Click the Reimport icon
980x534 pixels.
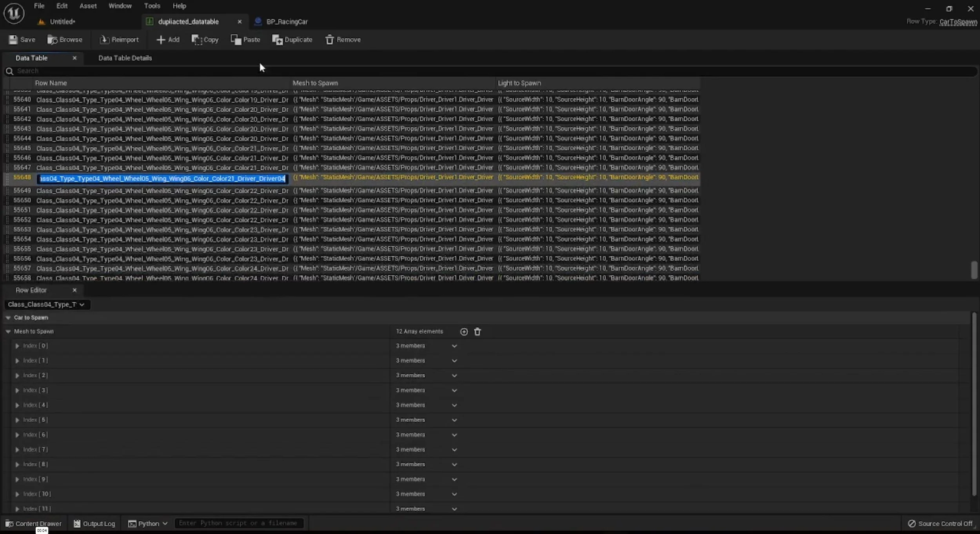click(104, 40)
